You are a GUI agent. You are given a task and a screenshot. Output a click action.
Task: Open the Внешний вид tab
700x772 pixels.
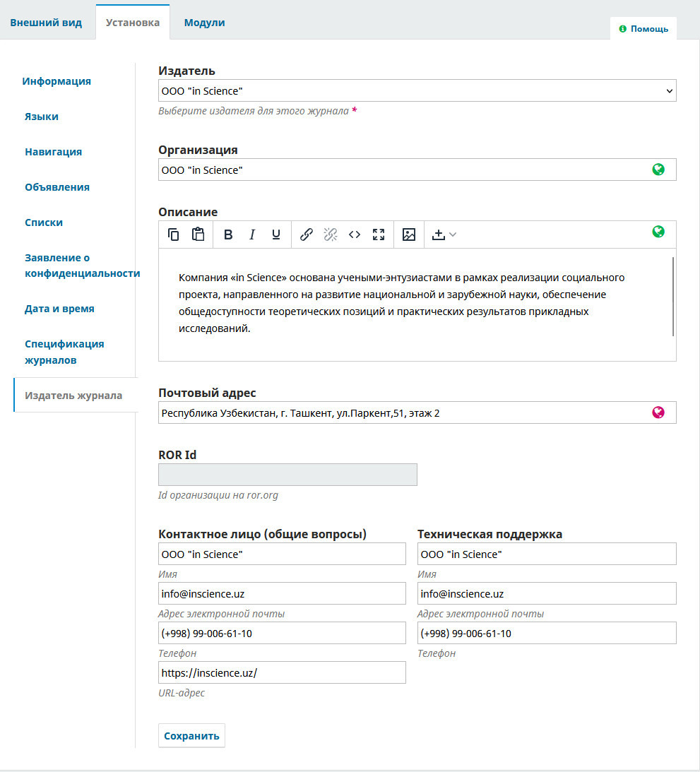tap(46, 23)
